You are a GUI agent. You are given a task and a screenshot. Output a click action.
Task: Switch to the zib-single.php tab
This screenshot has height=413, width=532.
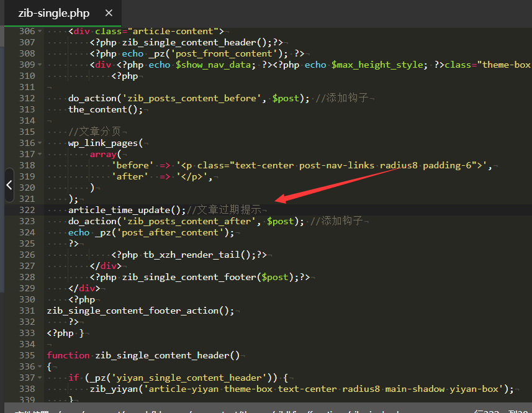(53, 13)
